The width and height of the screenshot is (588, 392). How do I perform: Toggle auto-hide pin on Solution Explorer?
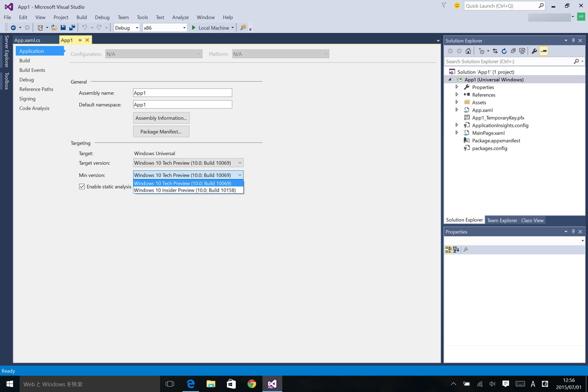[x=573, y=40]
